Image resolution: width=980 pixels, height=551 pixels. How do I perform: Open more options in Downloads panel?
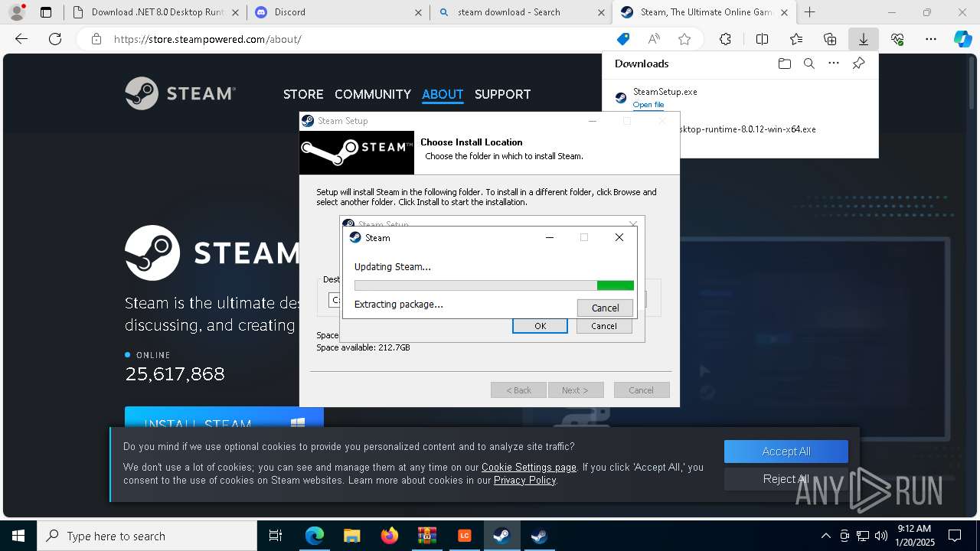834,64
